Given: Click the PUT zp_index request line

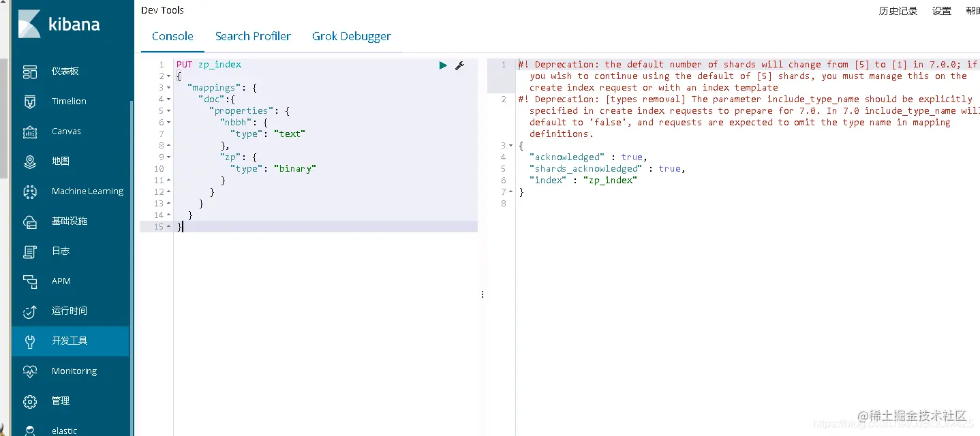Looking at the screenshot, I should pos(209,65).
